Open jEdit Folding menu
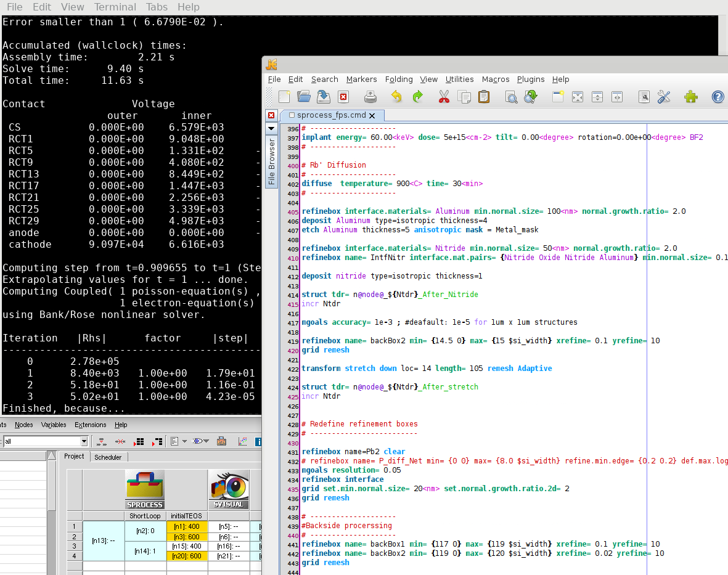The image size is (728, 575). point(399,80)
